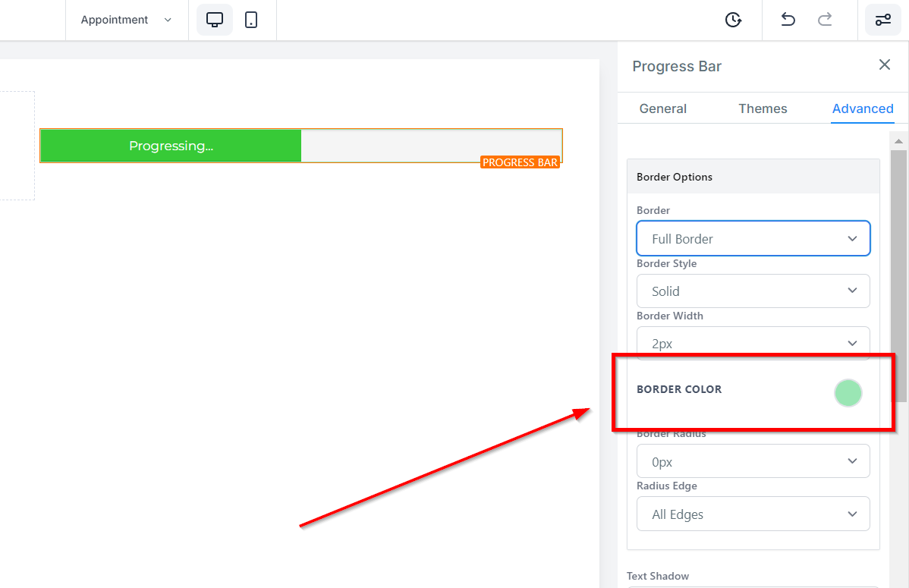Screen dimensions: 909x588
Task: Open version history clock icon
Action: click(733, 20)
